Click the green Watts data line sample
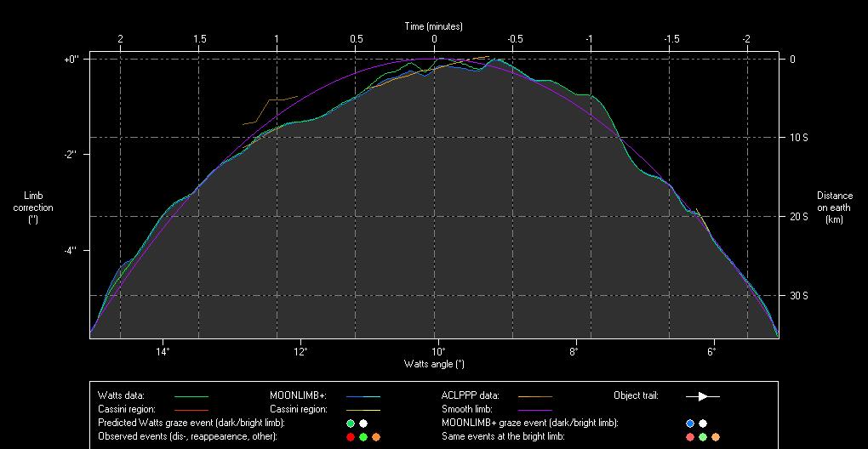This screenshot has width=868, height=449. click(191, 396)
